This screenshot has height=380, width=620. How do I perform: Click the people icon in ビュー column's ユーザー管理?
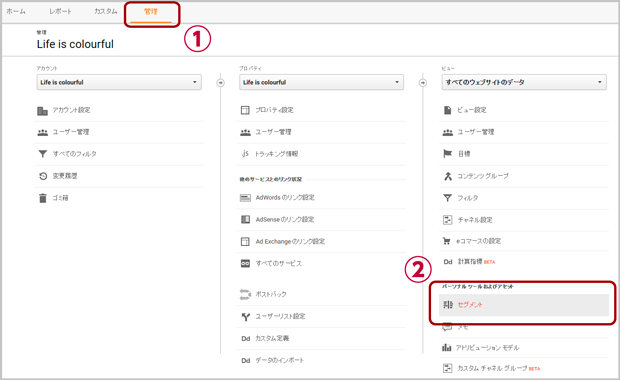[x=447, y=132]
